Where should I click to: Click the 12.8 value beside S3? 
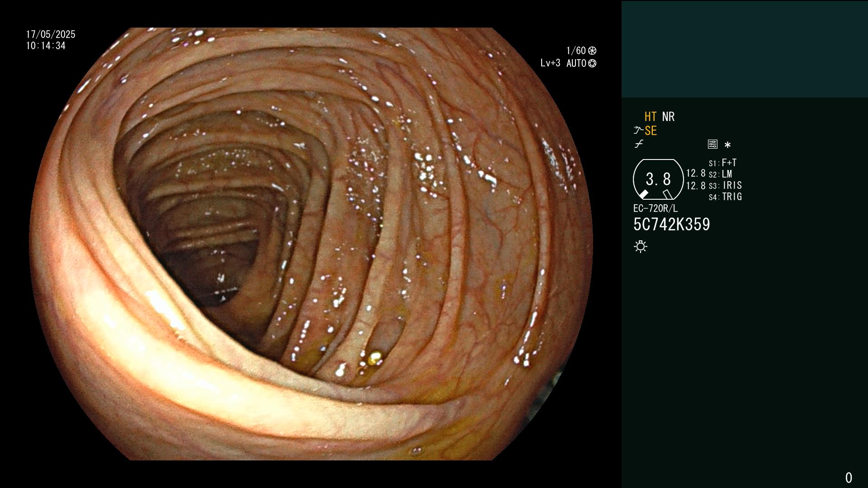point(696,186)
